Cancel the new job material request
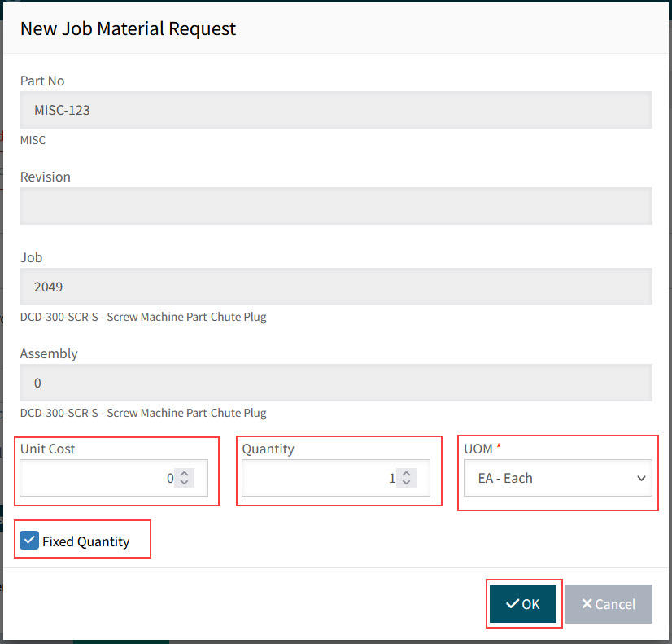 (x=608, y=604)
